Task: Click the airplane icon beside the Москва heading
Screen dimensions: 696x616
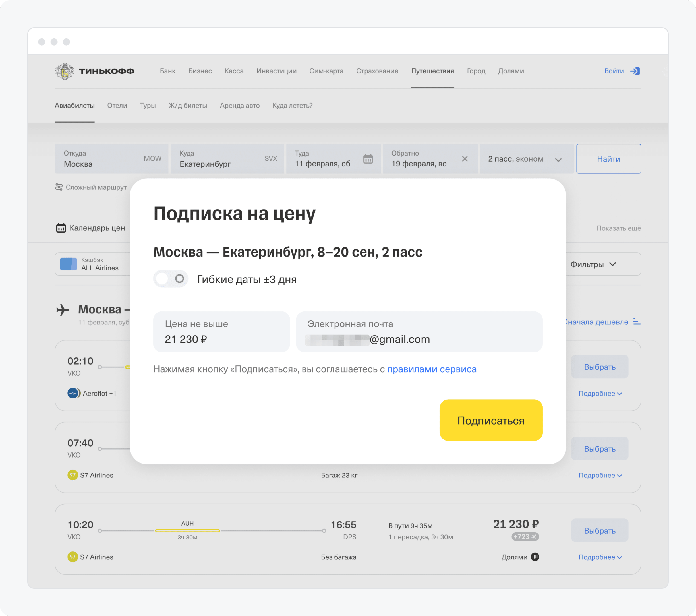Action: 63,309
